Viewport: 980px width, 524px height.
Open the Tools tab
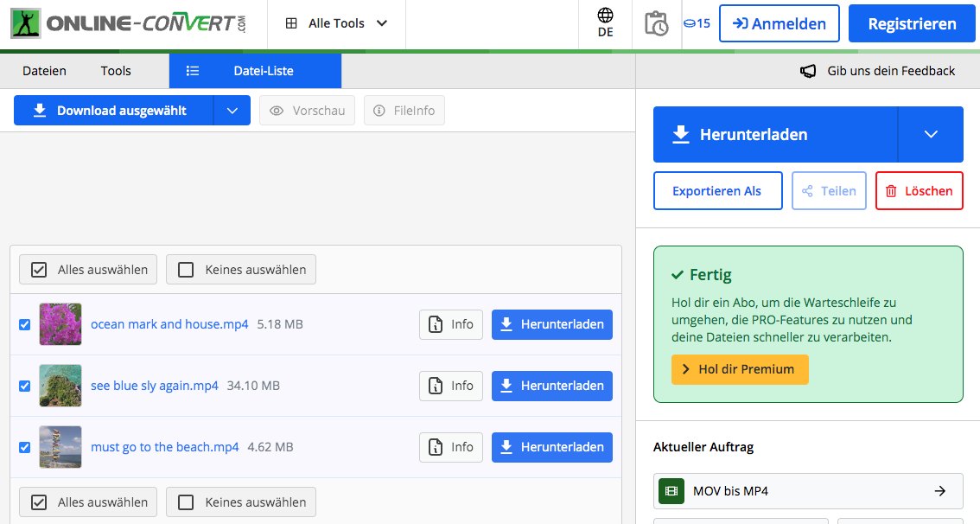(116, 71)
